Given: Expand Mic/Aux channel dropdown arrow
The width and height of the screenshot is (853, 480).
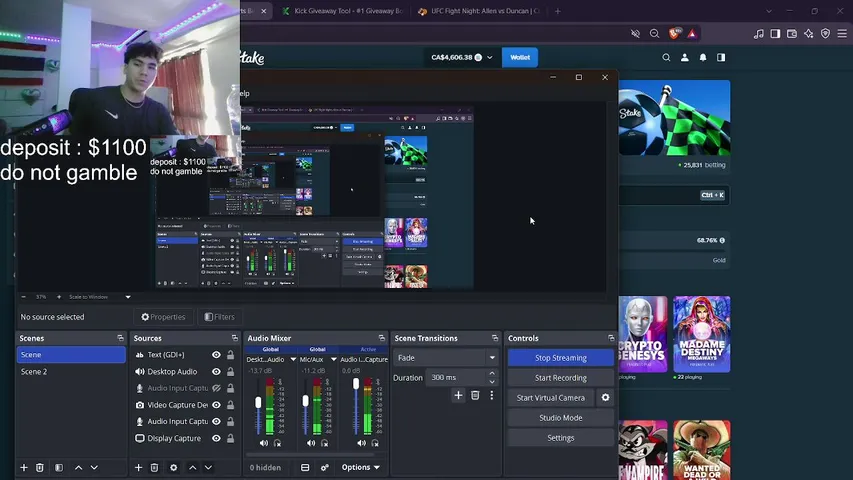Looking at the screenshot, I should [333, 359].
